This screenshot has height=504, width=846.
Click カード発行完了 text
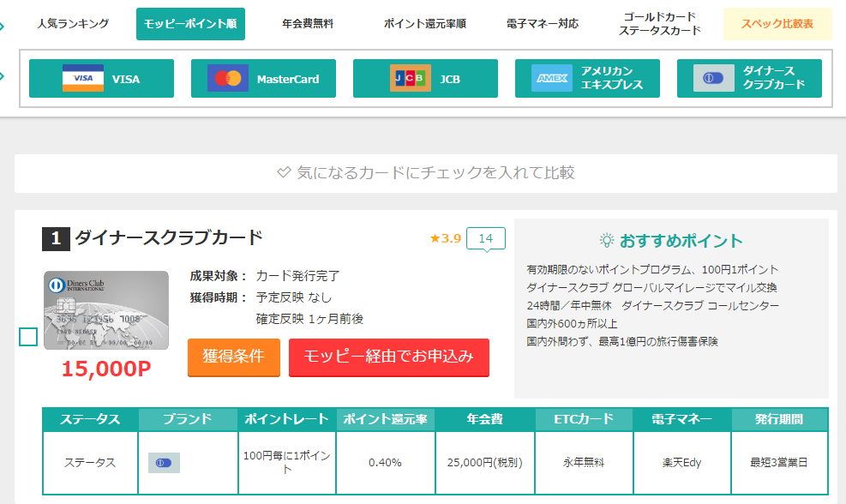pyautogui.click(x=297, y=276)
